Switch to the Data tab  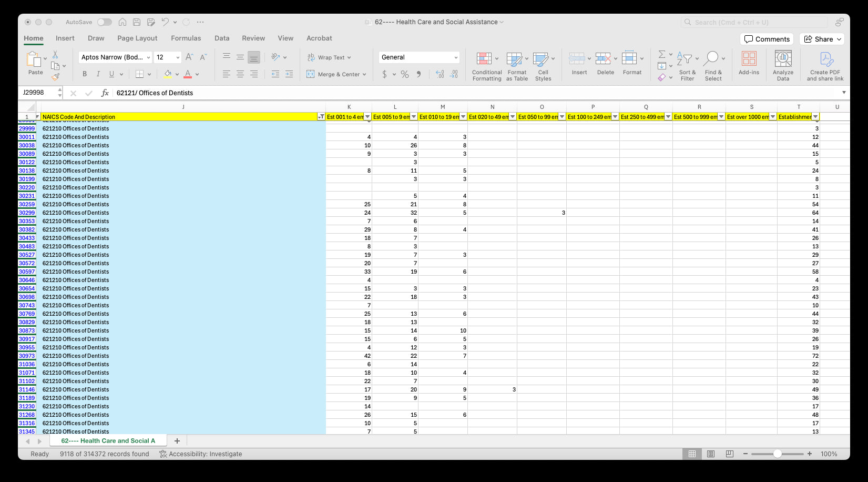pyautogui.click(x=222, y=38)
